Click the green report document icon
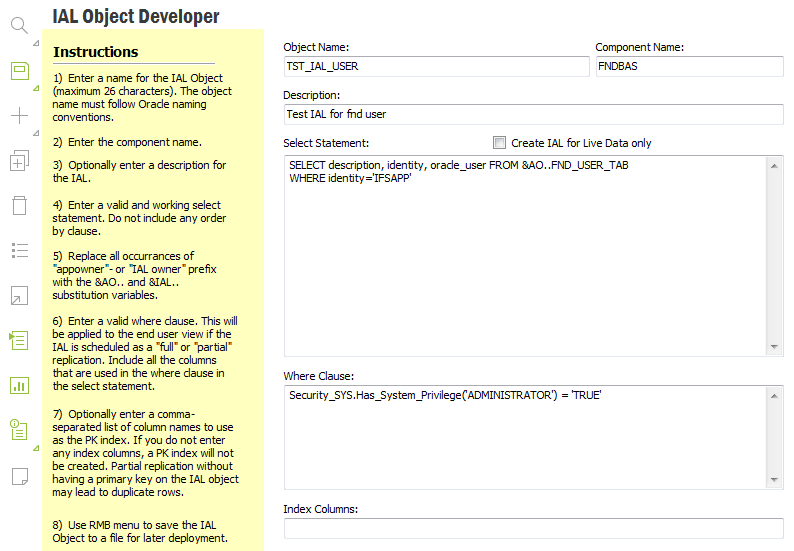The image size is (794, 551). click(x=19, y=430)
